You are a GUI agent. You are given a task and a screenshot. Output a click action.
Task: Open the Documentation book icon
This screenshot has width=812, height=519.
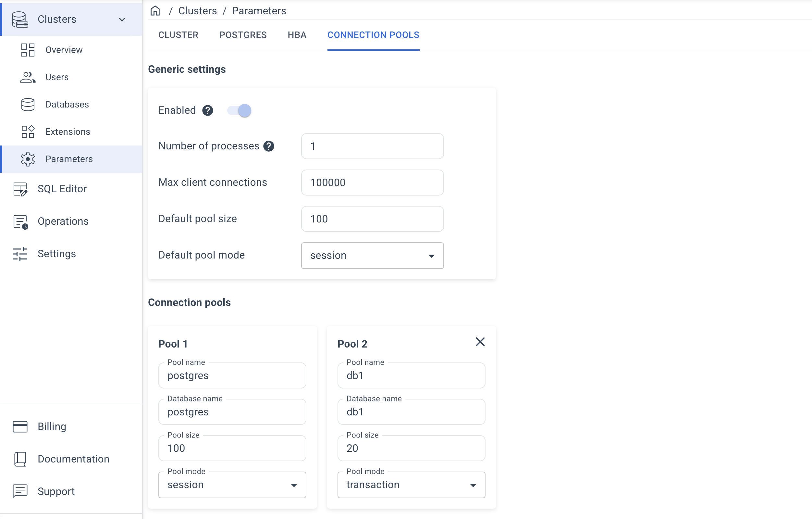click(x=20, y=459)
